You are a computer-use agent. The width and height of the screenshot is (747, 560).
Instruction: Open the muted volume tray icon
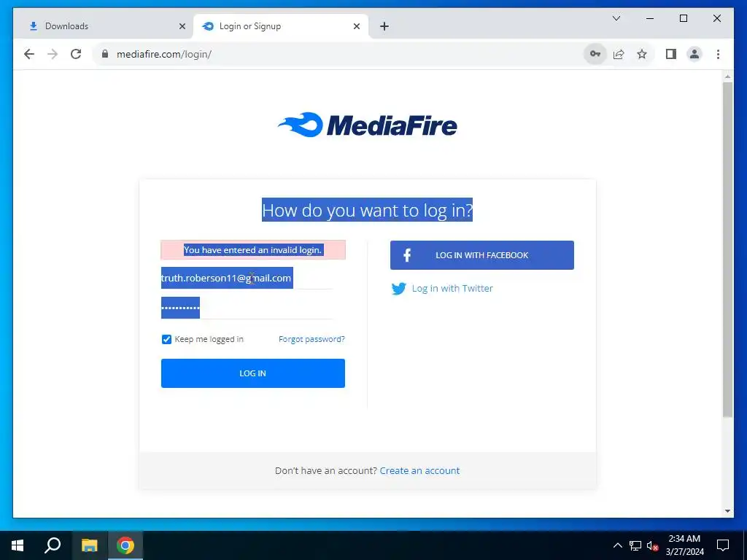(x=652, y=545)
